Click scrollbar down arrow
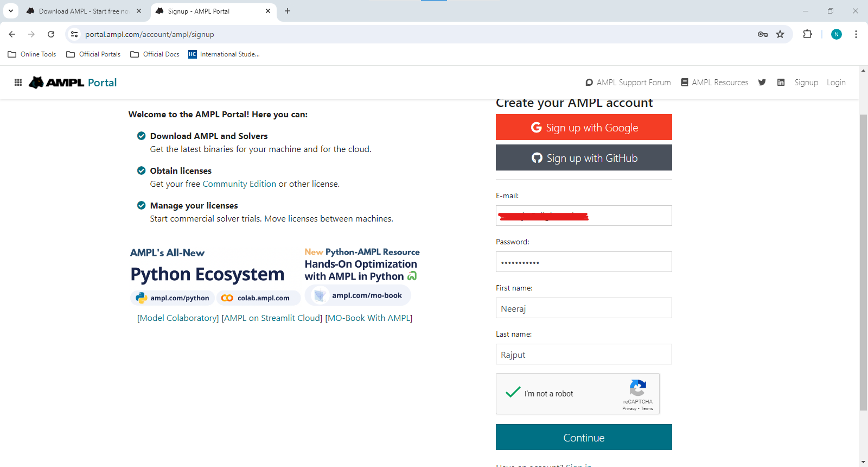This screenshot has width=868, height=467. (863, 462)
